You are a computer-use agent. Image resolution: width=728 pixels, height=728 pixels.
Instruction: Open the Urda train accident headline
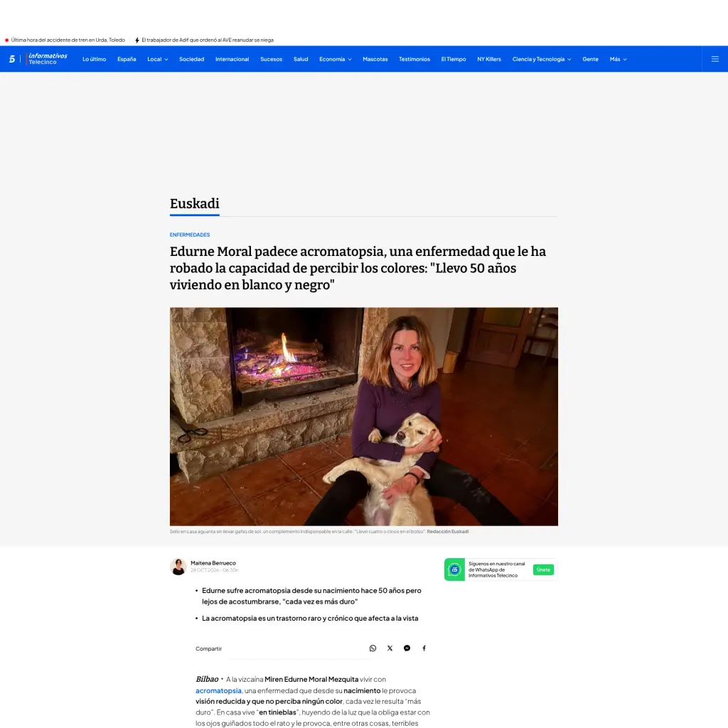68,40
